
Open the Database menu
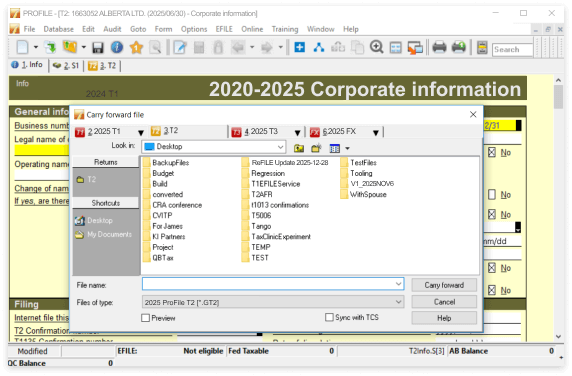(x=58, y=29)
